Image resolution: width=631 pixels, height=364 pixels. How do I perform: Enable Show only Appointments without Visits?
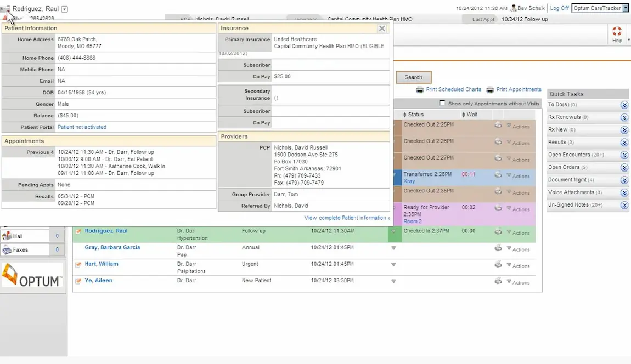tap(442, 103)
